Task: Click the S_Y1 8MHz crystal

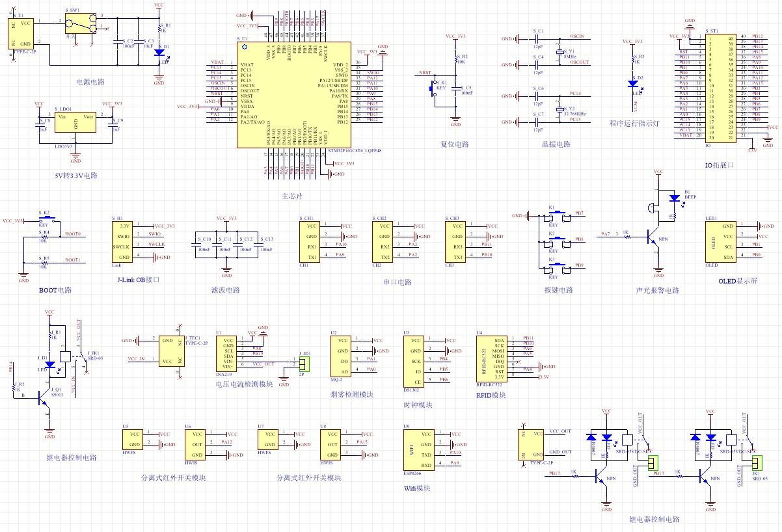Action: click(559, 51)
